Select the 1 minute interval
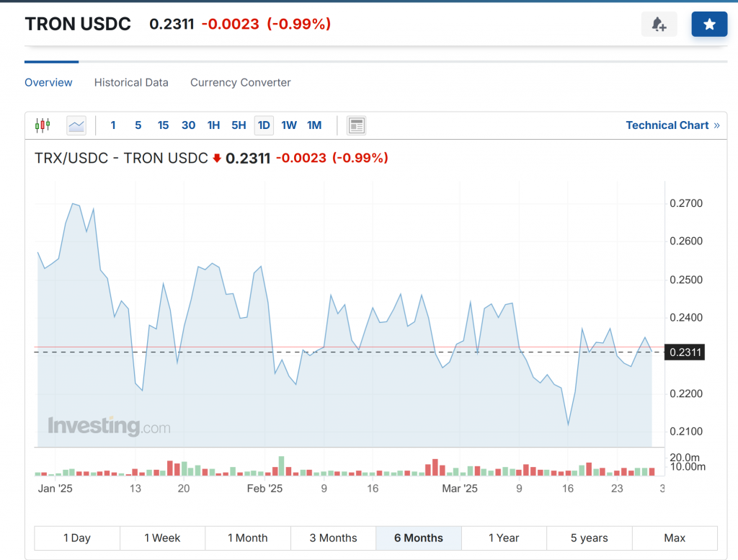The height and width of the screenshot is (560, 738). click(x=113, y=125)
